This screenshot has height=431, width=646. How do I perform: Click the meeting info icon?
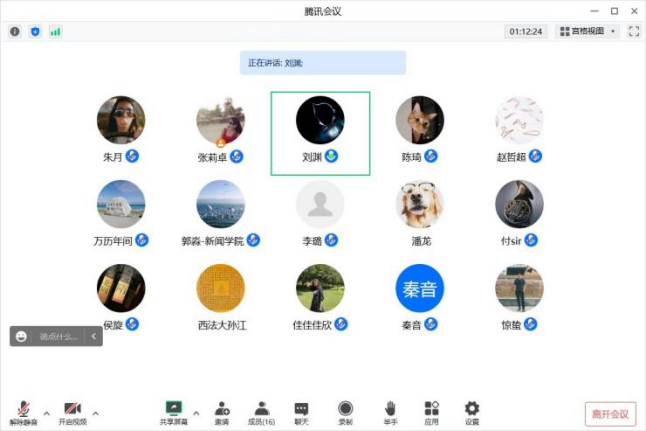coord(15,31)
